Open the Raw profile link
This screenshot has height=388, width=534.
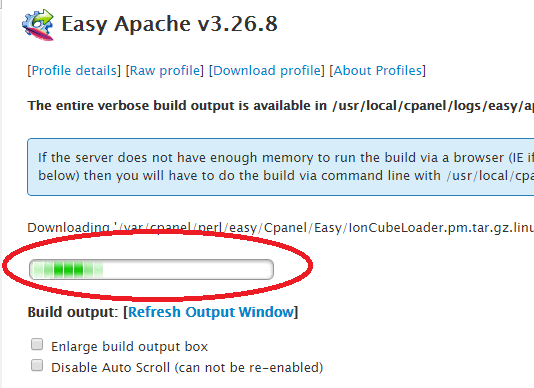coord(164,71)
